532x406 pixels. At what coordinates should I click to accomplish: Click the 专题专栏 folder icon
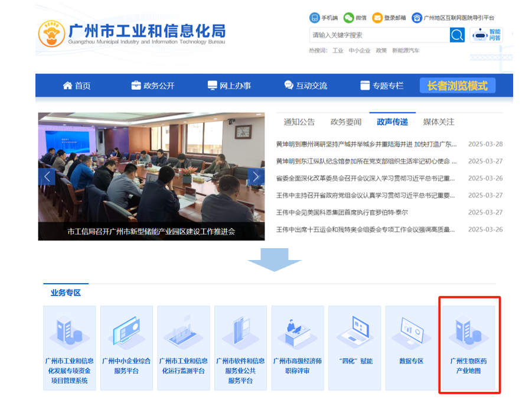click(365, 86)
